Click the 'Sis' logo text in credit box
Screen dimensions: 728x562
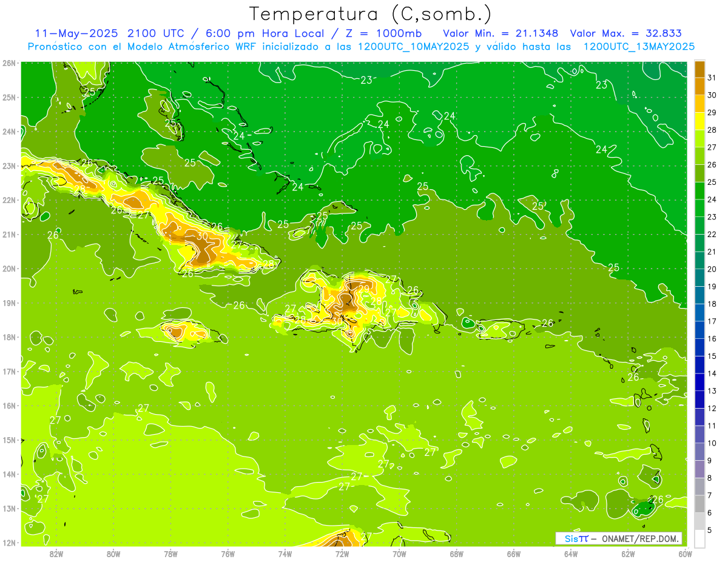571,538
